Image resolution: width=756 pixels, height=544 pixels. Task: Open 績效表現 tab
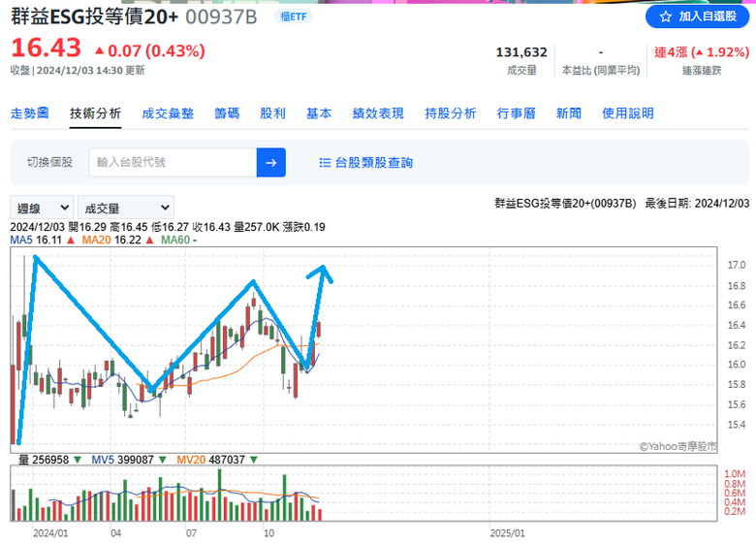pos(378,113)
